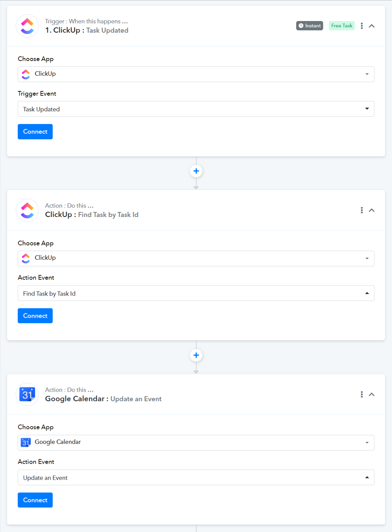
Task: Collapse the Google Calendar Update an Event panel
Action: tap(372, 395)
